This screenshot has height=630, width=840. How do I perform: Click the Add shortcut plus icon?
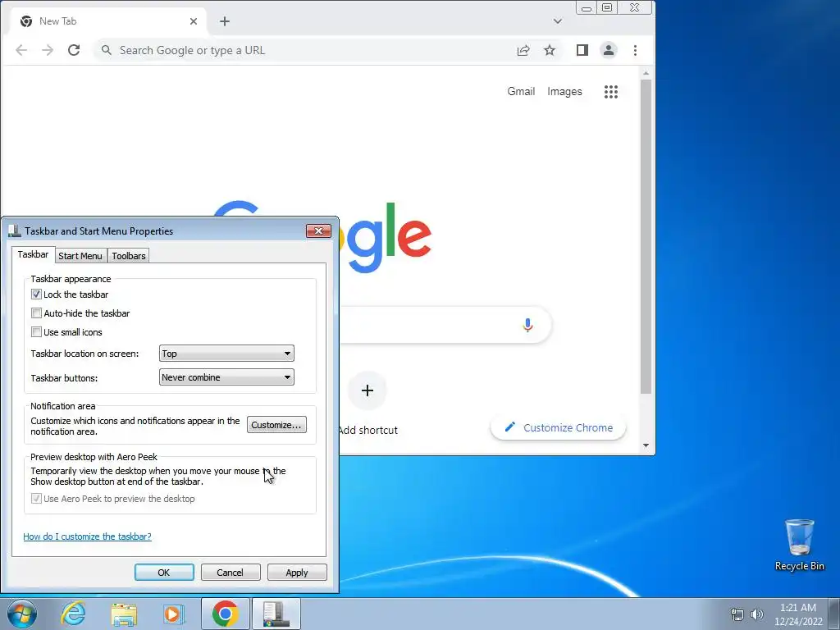point(367,390)
